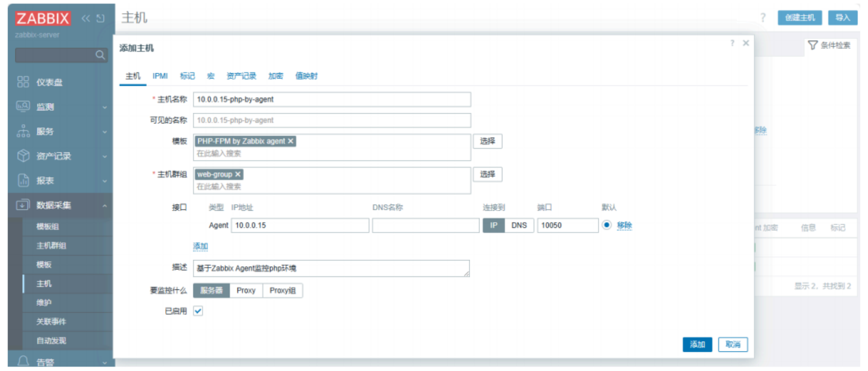
Task: Click 选择 button next to 模板 field
Action: pos(488,141)
